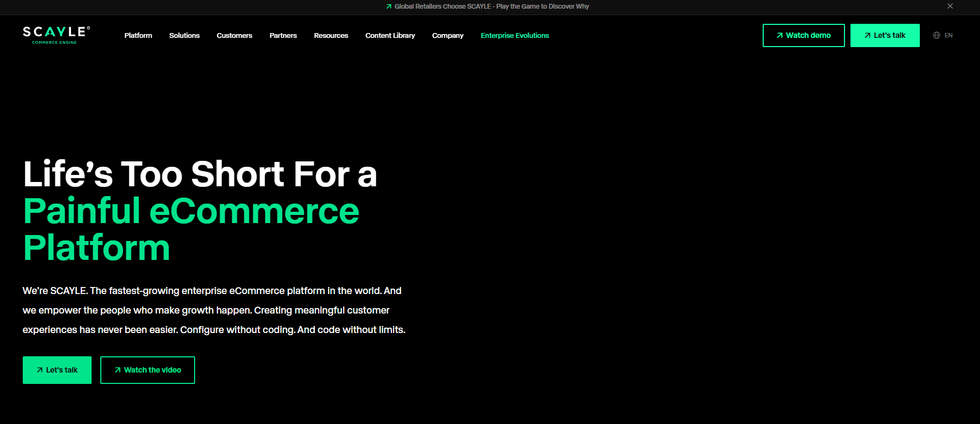Viewport: 980px width, 424px height.
Task: Open the Customers menu
Action: 235,35
